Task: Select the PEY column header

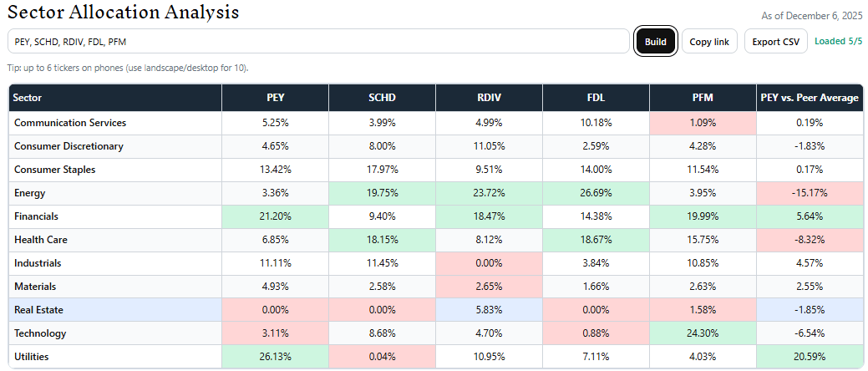Action: [x=275, y=98]
